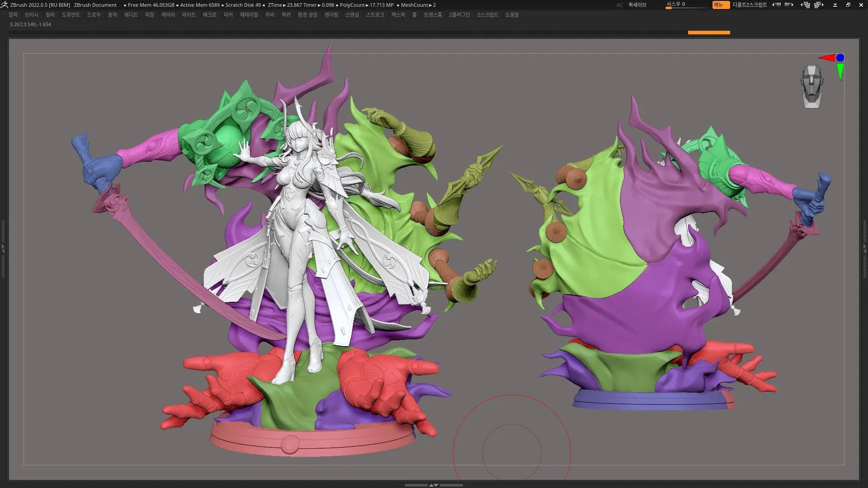
Task: Click the 디폴트Z스크립트 button
Action: point(750,5)
